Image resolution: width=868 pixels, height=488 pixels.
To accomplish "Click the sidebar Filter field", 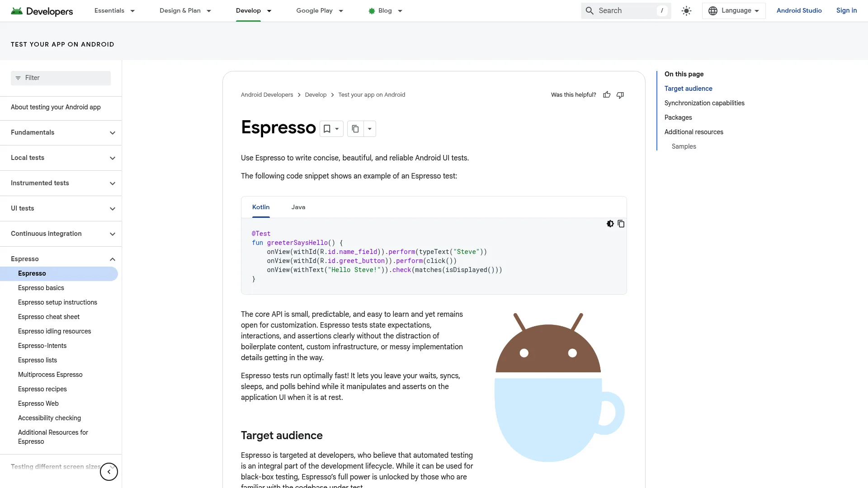I will click(61, 78).
